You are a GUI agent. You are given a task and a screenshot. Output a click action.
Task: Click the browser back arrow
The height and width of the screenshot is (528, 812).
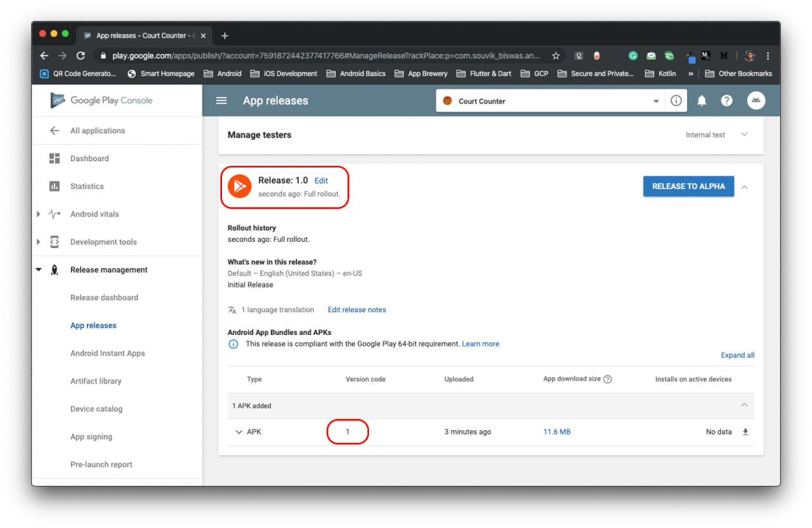(x=44, y=56)
